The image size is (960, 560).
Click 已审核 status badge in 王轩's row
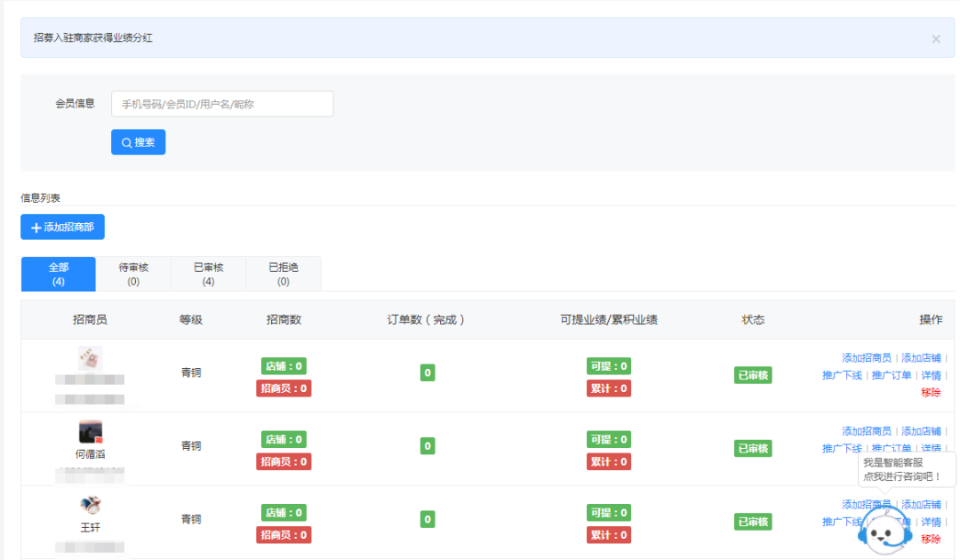(x=753, y=522)
